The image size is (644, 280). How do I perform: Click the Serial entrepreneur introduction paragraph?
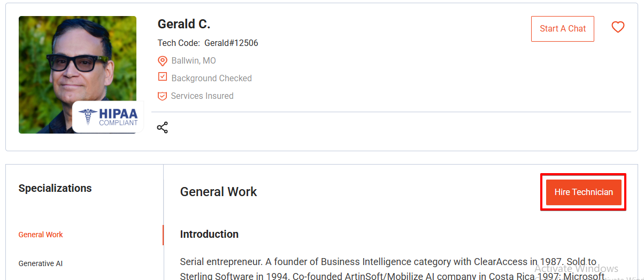tap(393, 269)
